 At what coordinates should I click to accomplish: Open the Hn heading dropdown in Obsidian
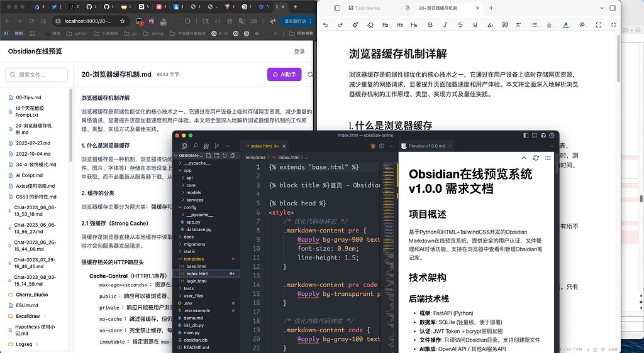point(415,25)
